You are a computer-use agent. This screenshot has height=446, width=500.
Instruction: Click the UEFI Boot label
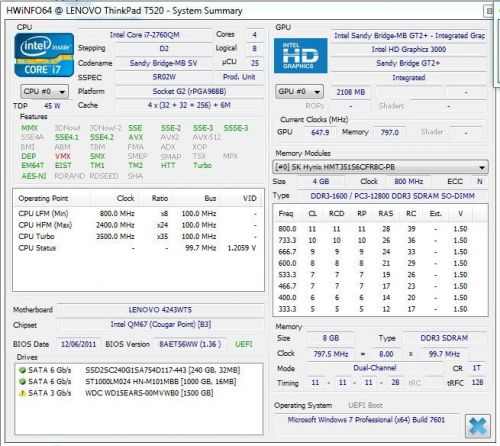(365, 405)
